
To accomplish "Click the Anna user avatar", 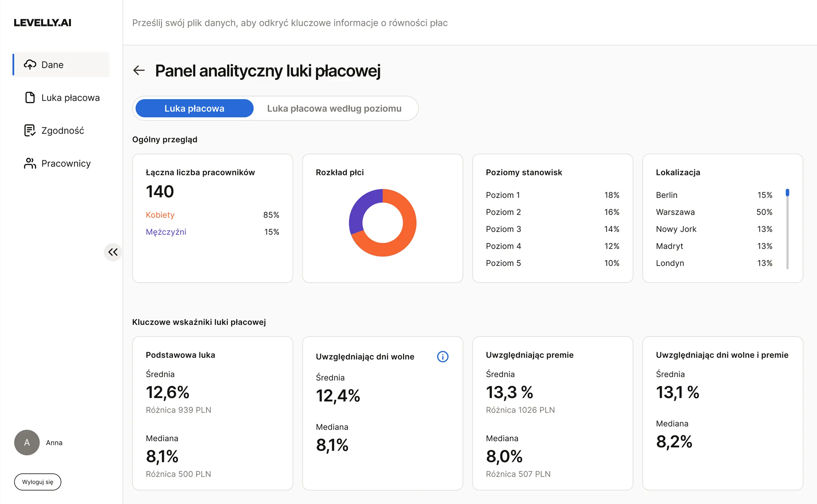I will [x=27, y=442].
